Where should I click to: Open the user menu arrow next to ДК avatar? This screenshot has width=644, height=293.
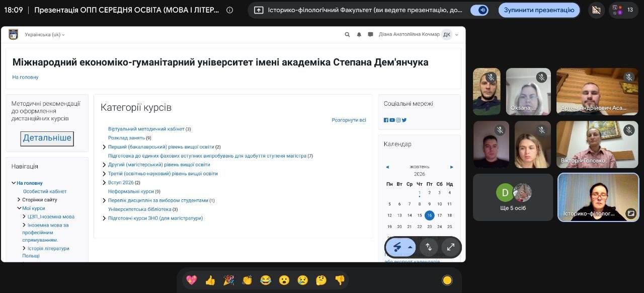pyautogui.click(x=457, y=35)
